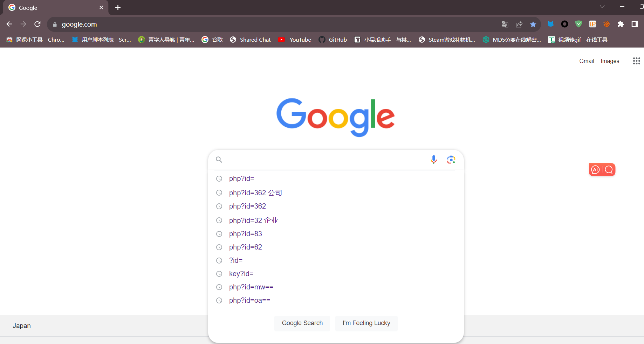Image resolution: width=644 pixels, height=344 pixels.
Task: Open the GitHub bookmark
Action: pyautogui.click(x=333, y=40)
